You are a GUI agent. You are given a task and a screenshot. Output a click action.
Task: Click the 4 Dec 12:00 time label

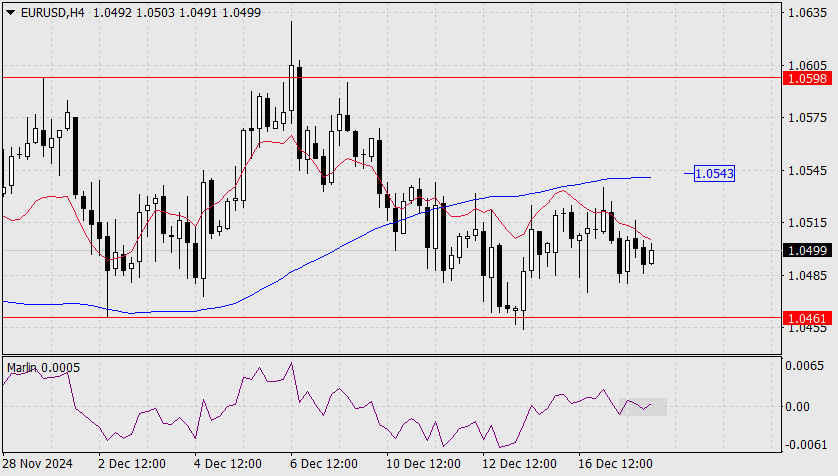[x=228, y=463]
